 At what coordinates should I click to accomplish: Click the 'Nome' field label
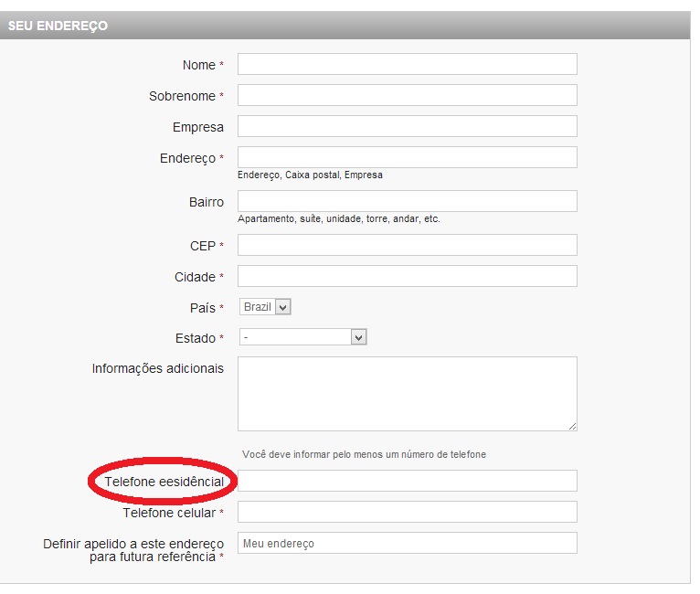(x=198, y=65)
